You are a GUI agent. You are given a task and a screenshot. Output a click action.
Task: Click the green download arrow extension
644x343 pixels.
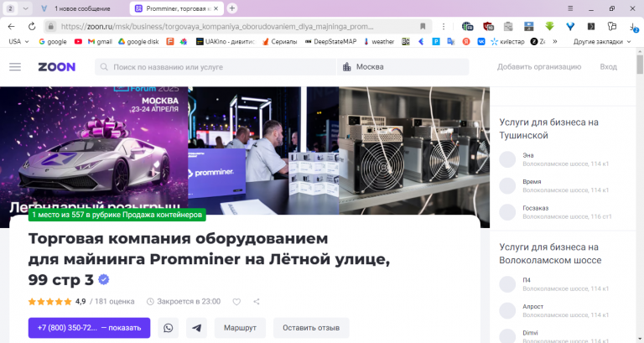click(549, 26)
